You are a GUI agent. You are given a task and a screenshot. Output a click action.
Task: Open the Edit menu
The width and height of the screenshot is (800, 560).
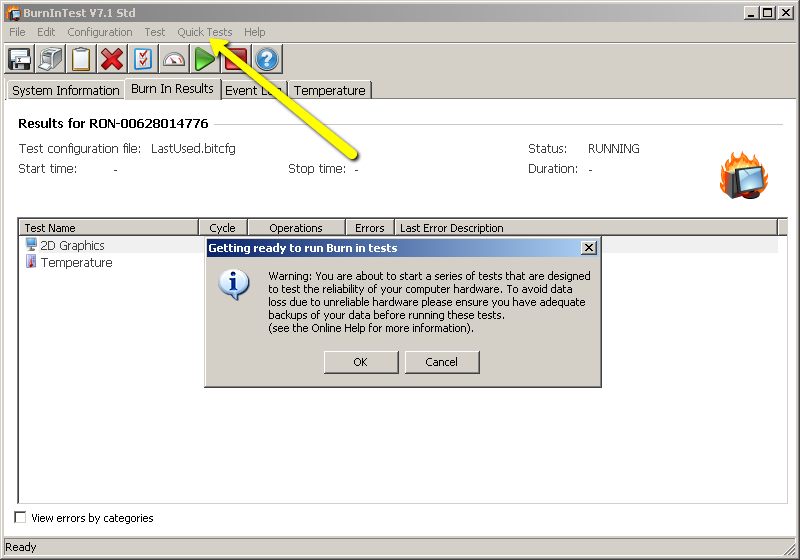46,32
